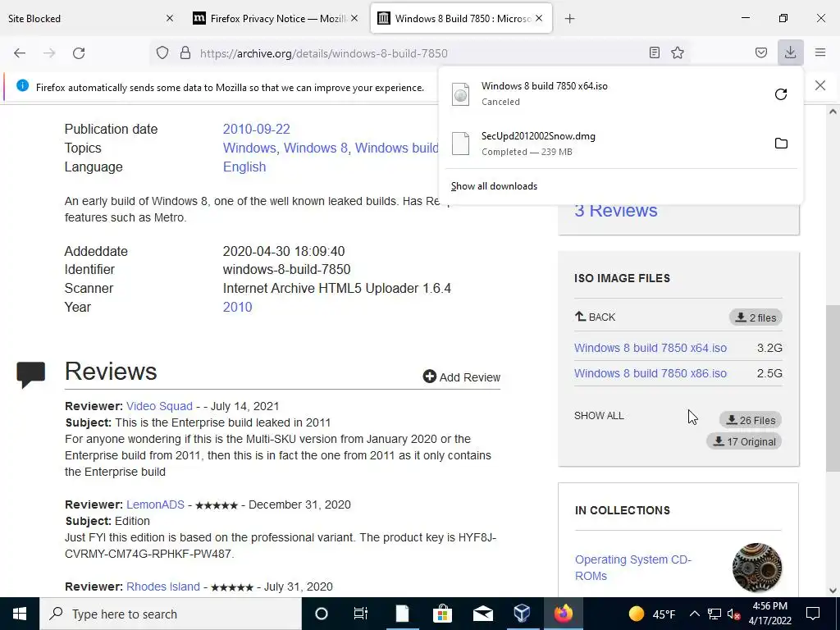View site security lock info
Image resolution: width=840 pixels, height=630 pixels.
pyautogui.click(x=185, y=53)
